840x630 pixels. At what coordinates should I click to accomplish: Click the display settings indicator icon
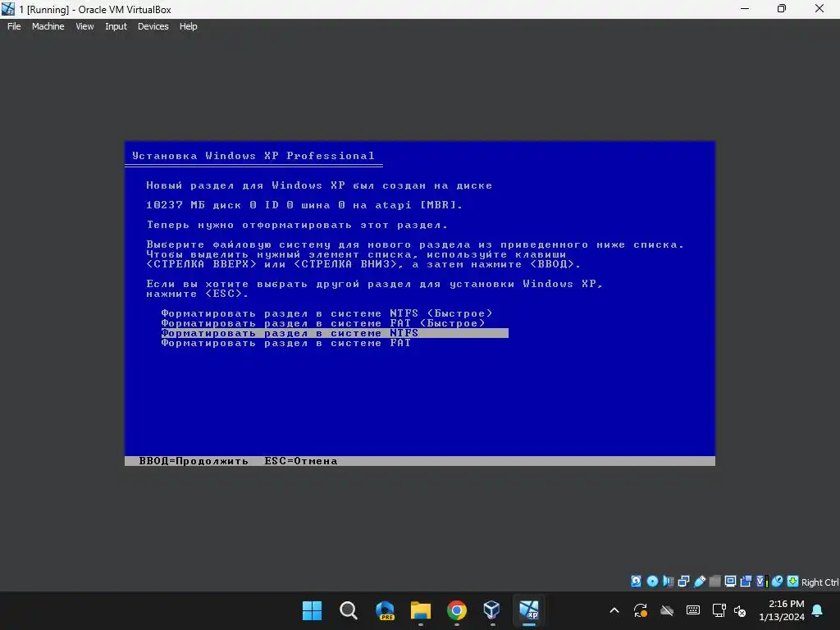730,582
